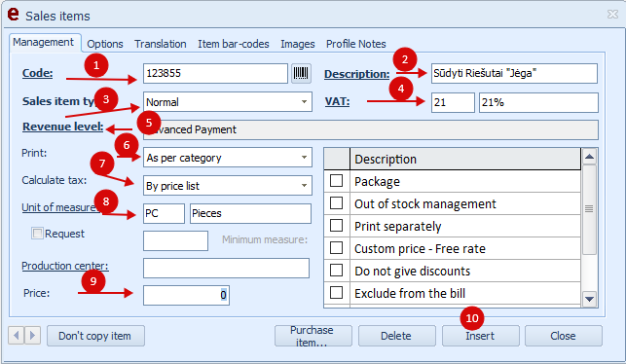
Task: Click the Purchase item... button
Action: (313, 336)
